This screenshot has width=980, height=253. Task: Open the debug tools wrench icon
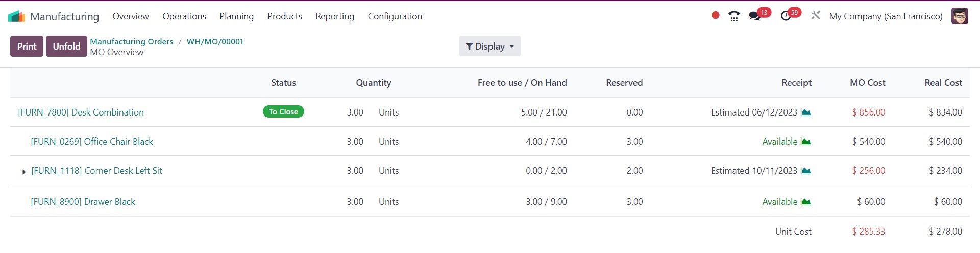(x=816, y=15)
